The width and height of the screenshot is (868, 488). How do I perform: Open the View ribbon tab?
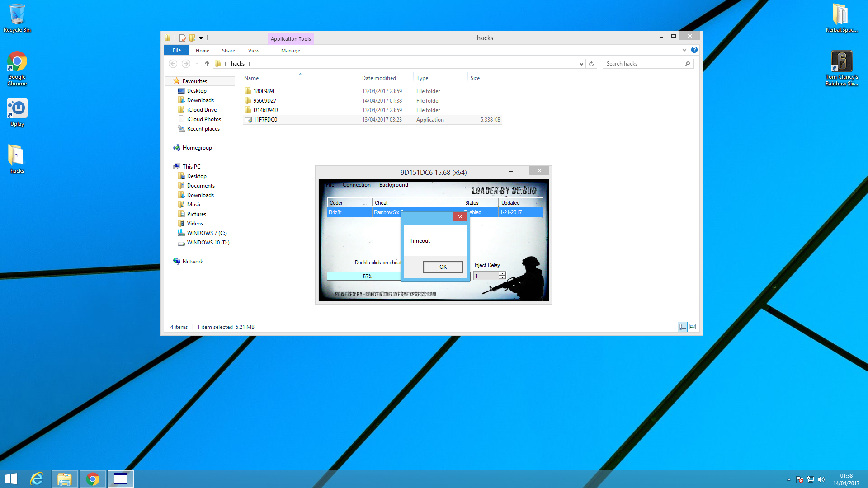254,51
